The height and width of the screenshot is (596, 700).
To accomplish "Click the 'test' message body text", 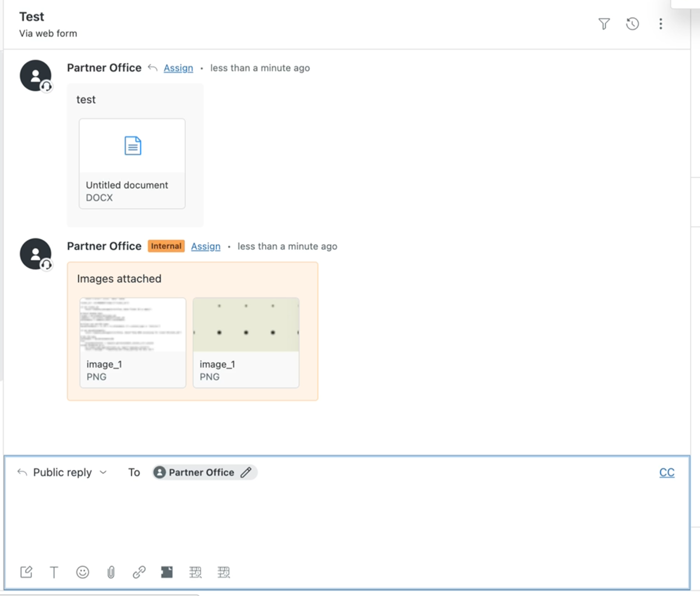I will (x=86, y=99).
